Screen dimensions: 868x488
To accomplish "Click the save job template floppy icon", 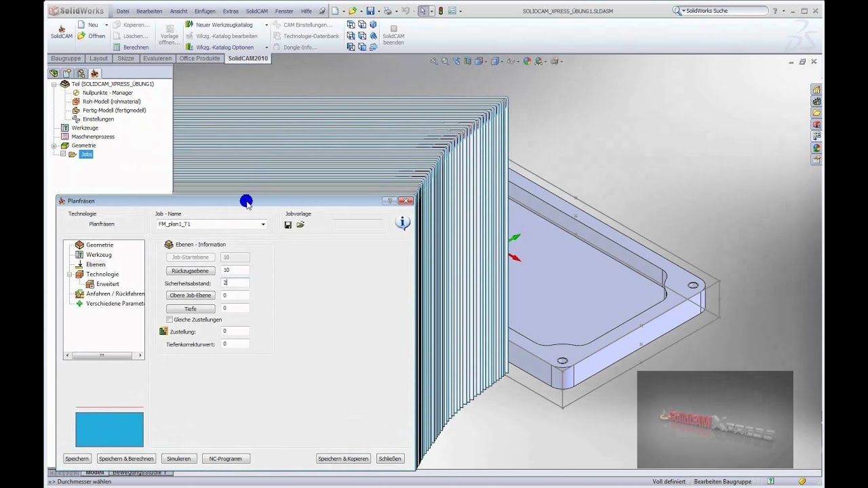I will tap(288, 224).
